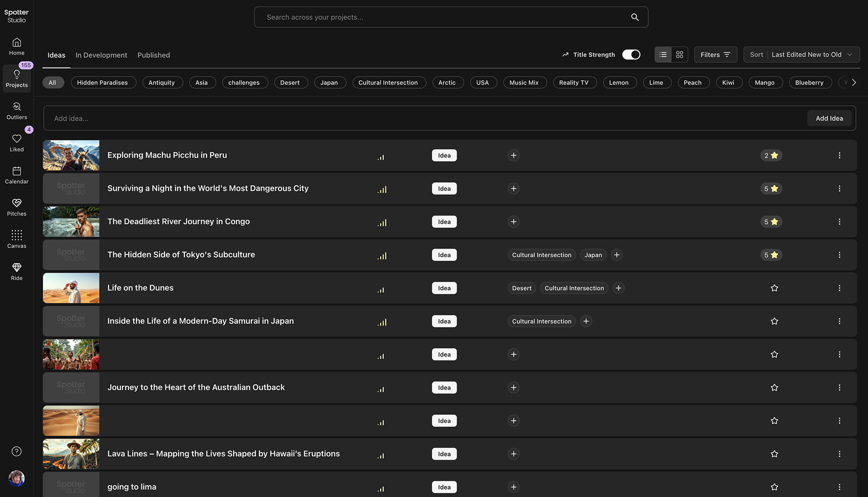Star the Life on the Dunes idea

[x=774, y=288]
